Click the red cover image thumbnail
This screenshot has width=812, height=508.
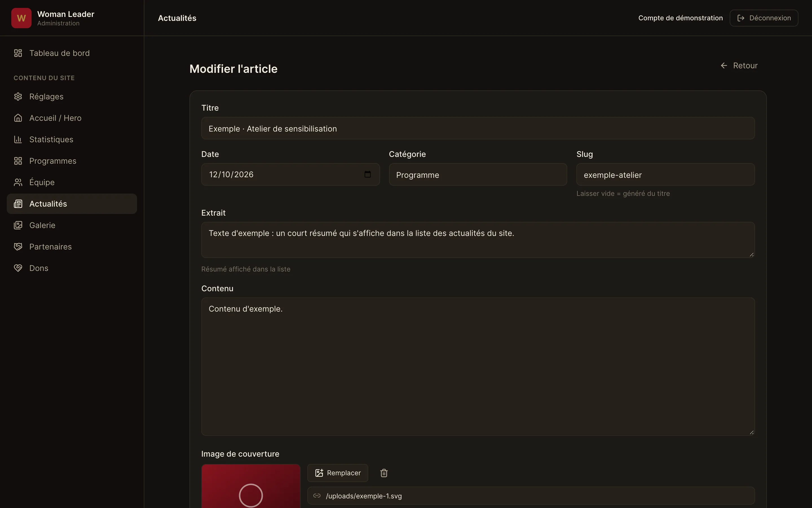coord(251,486)
